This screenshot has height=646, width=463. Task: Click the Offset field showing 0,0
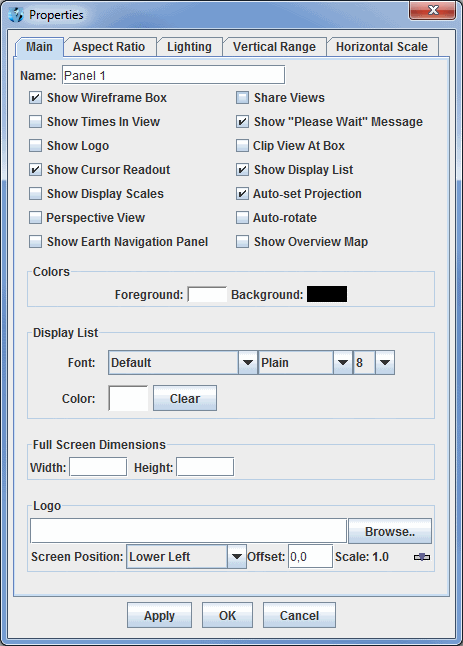point(311,557)
